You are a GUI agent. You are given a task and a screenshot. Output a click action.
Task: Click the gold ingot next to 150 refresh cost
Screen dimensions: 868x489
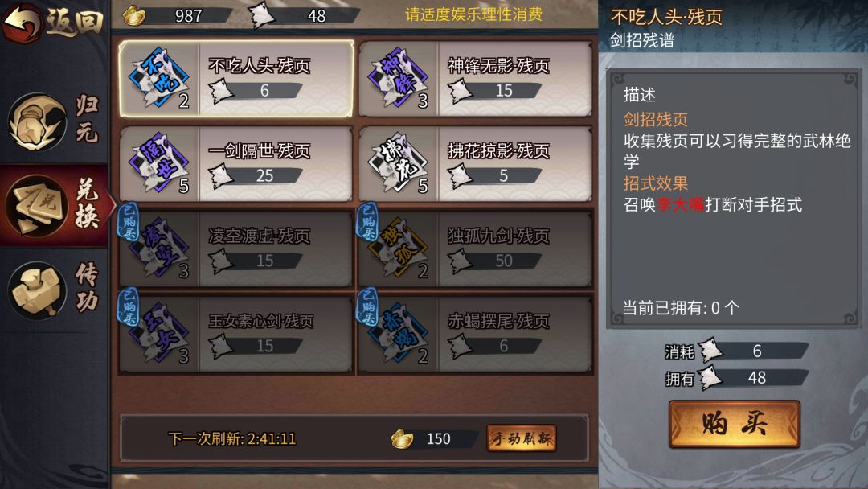pos(402,438)
